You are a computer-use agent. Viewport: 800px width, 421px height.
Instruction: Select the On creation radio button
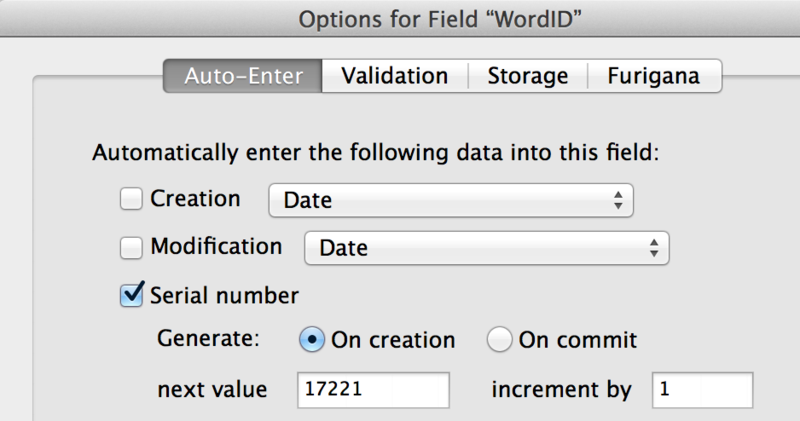pyautogui.click(x=311, y=340)
